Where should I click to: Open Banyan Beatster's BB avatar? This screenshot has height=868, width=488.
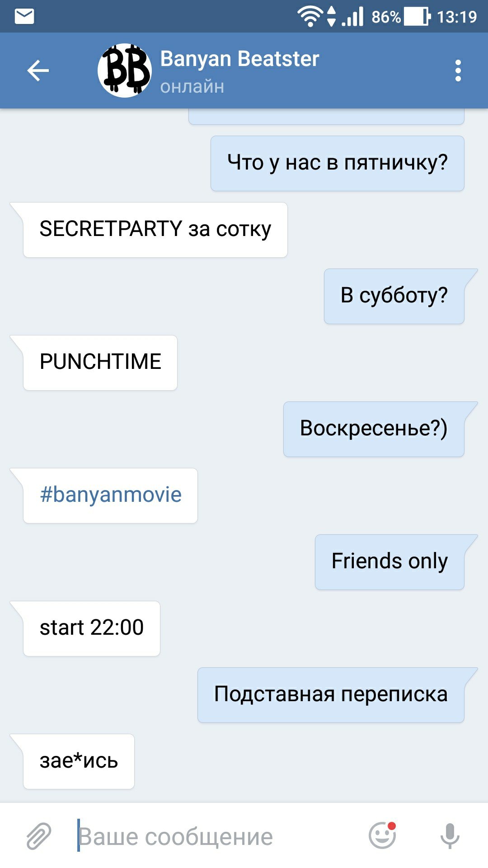tap(125, 71)
